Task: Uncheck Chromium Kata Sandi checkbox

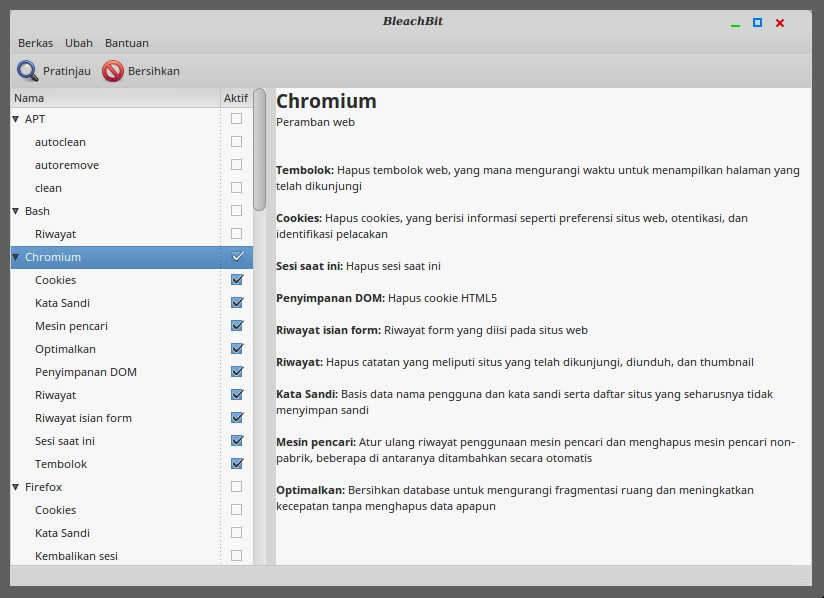Action: (x=238, y=303)
